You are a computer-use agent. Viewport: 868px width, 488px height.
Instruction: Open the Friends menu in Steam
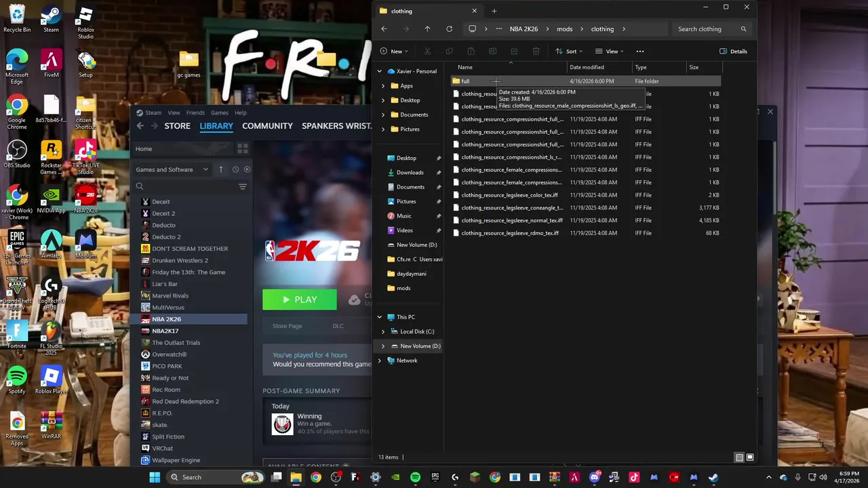pyautogui.click(x=195, y=113)
